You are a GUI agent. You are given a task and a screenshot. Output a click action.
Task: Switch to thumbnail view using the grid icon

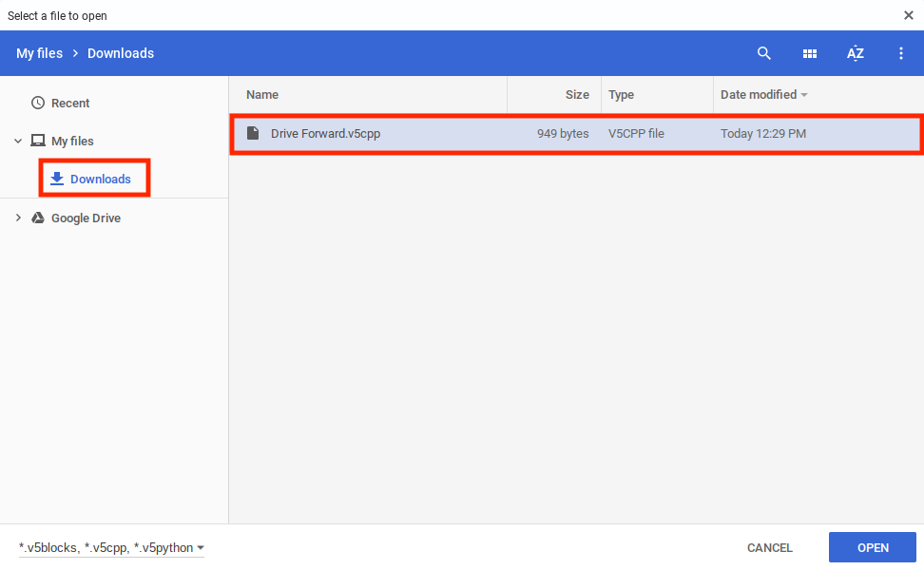click(x=810, y=53)
